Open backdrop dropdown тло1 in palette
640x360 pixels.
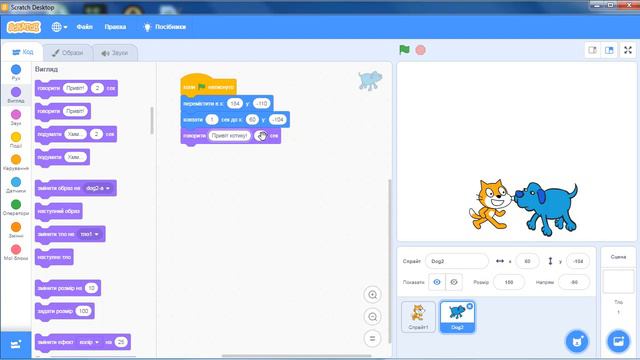coord(89,234)
